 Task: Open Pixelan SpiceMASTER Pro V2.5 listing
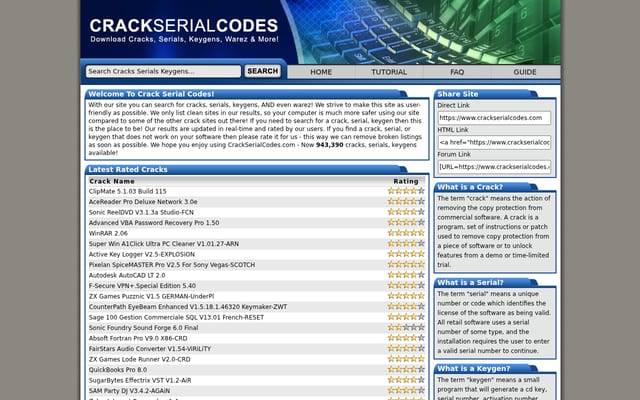[172, 265]
